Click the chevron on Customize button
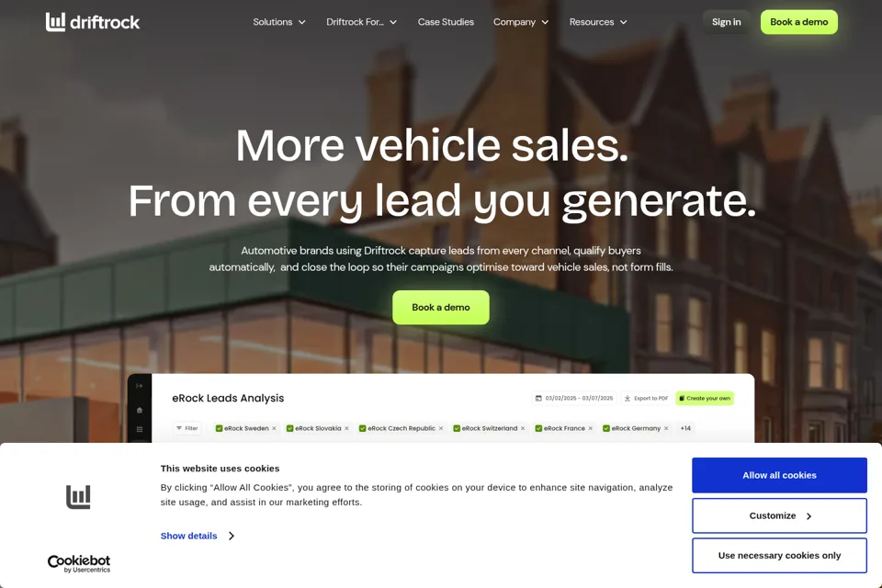The height and width of the screenshot is (588, 882). [808, 516]
